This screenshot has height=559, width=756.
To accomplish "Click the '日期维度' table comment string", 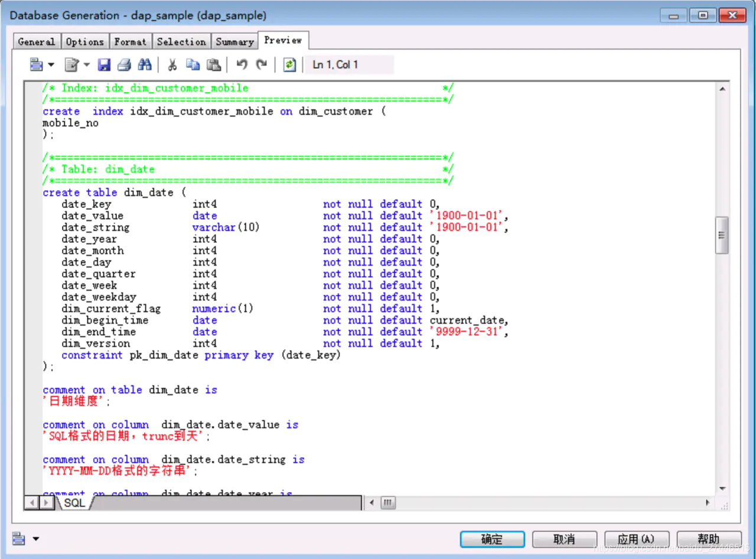I will (x=73, y=401).
